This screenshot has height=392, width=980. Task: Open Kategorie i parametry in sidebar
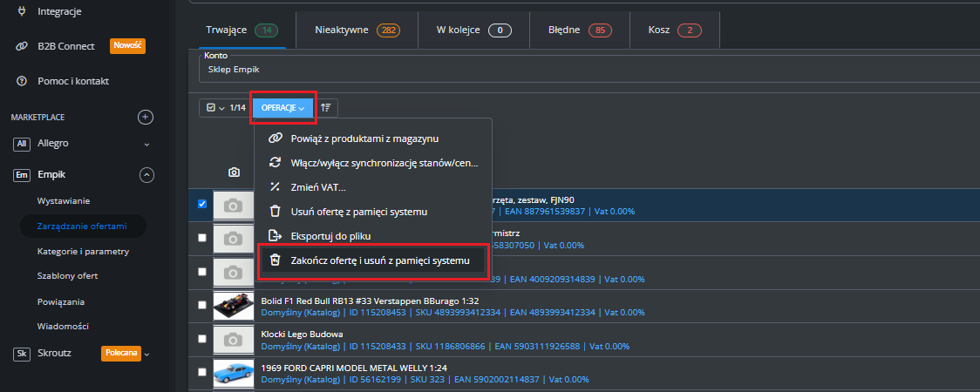(83, 251)
